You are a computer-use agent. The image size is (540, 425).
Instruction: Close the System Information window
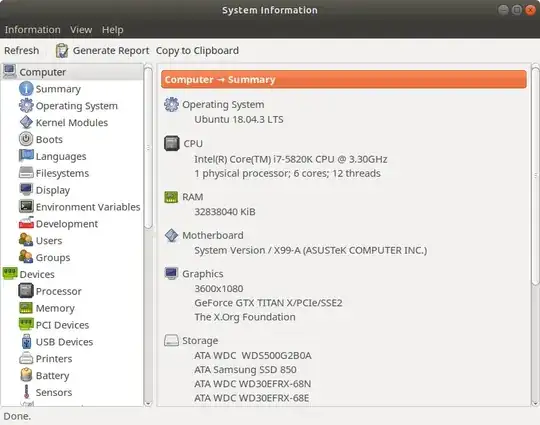(x=530, y=10)
